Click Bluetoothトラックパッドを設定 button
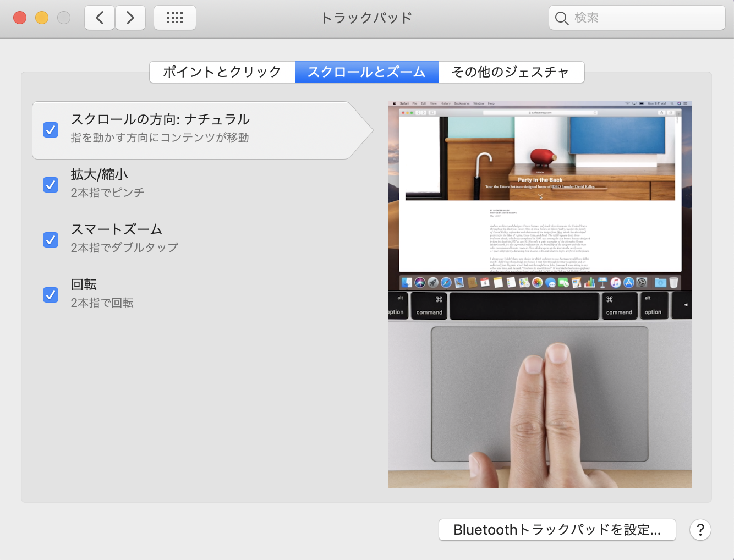Image resolution: width=734 pixels, height=560 pixels. pyautogui.click(x=557, y=529)
